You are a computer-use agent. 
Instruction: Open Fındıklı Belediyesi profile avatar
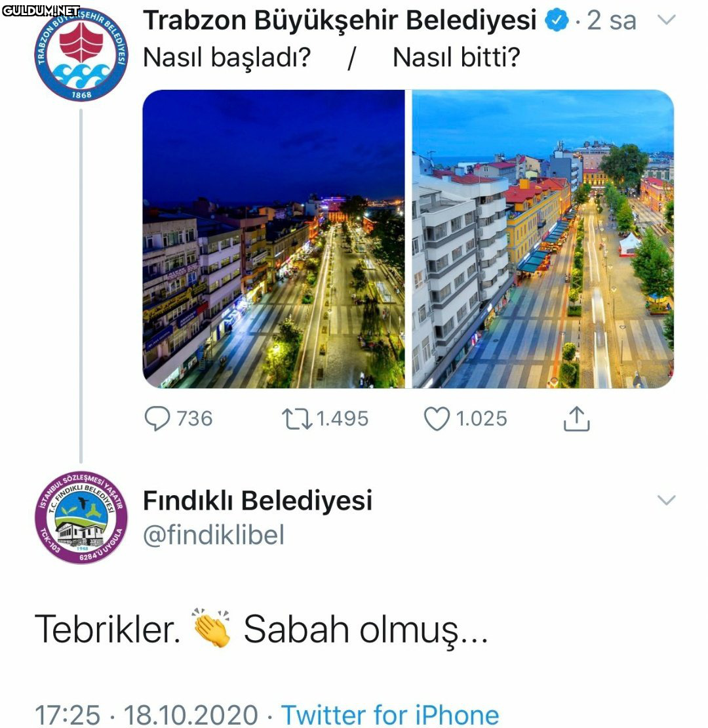pos(81,518)
